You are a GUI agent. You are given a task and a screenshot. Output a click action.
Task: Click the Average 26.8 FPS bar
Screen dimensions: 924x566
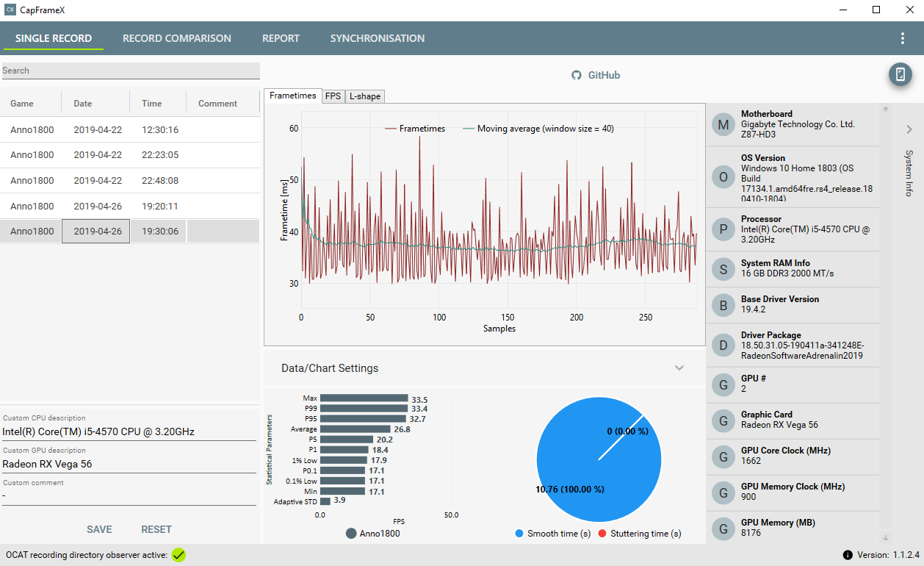tap(355, 429)
